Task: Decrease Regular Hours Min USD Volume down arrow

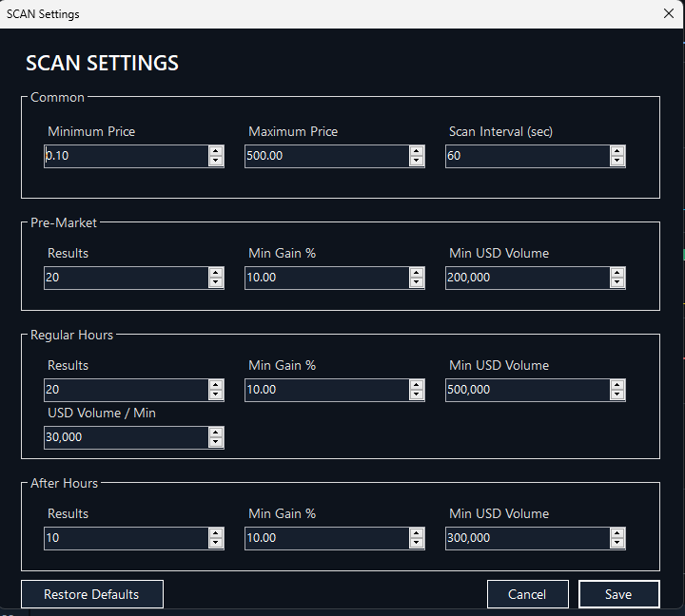Action: click(x=616, y=395)
